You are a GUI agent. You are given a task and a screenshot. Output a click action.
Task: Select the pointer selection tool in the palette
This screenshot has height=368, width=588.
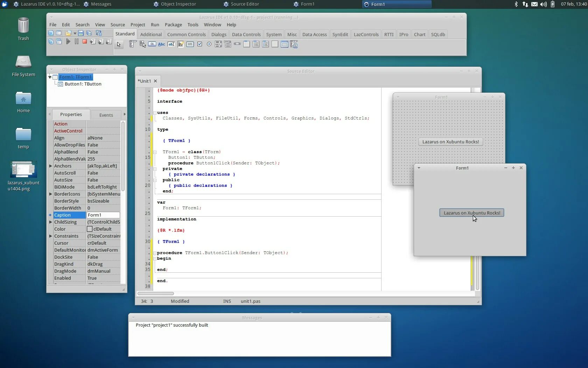tap(119, 45)
